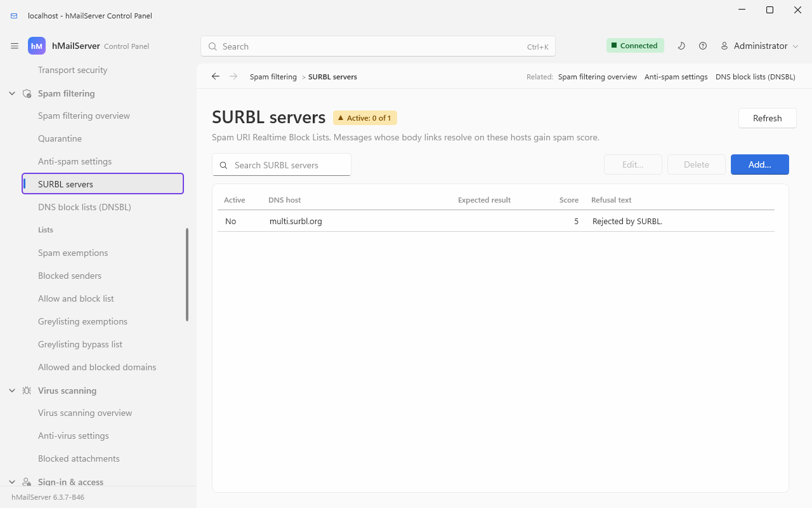Click the search magnifier in top bar
Viewport: 812px width, 508px height.
[213, 46]
